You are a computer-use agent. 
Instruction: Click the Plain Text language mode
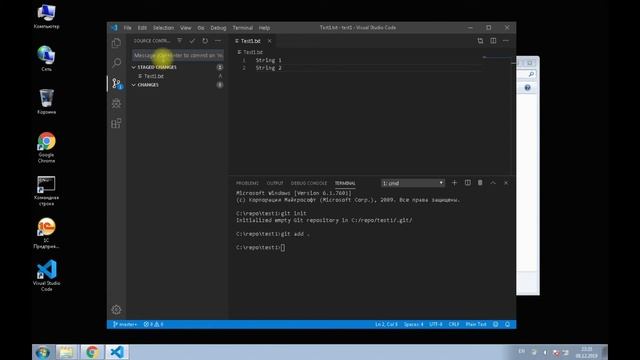(x=476, y=324)
